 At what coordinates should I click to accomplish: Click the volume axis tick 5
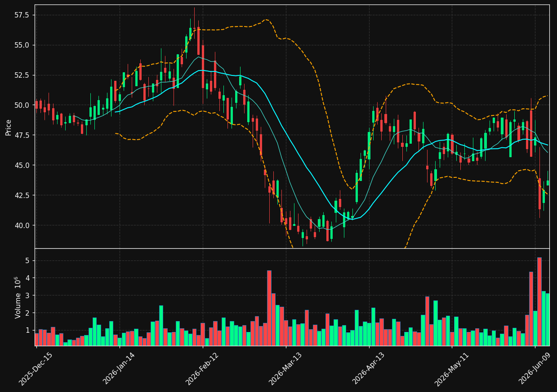pos(27,261)
